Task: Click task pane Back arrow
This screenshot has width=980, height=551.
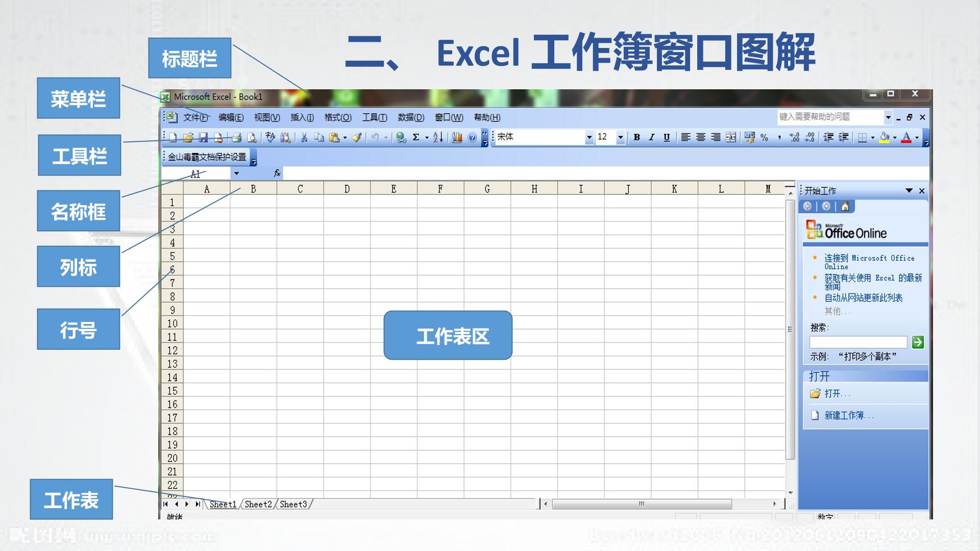Action: (x=807, y=206)
